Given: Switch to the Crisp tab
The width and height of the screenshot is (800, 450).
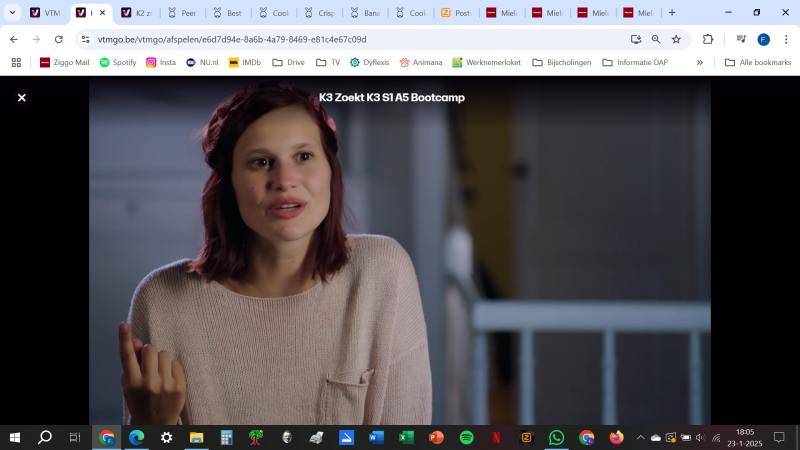Looking at the screenshot, I should coord(319,13).
